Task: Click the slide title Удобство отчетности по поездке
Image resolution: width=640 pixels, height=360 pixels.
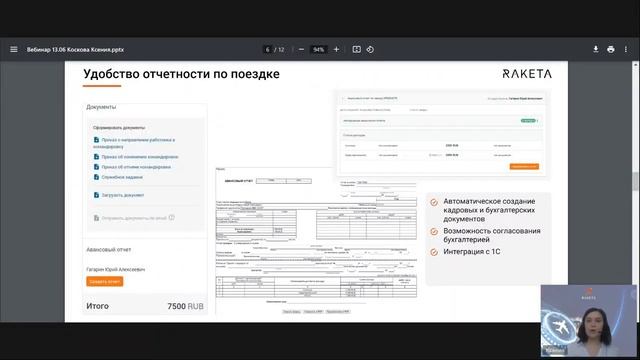Action: tap(181, 74)
